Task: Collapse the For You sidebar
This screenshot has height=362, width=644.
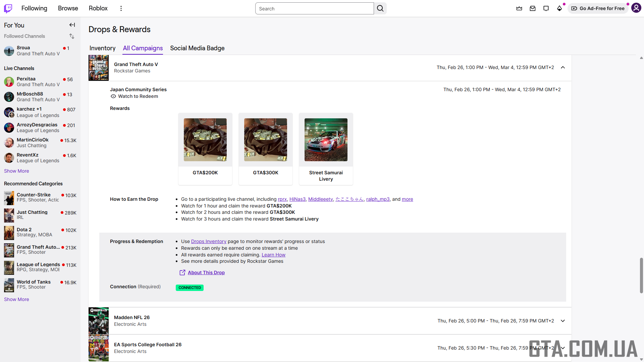Action: click(x=72, y=25)
